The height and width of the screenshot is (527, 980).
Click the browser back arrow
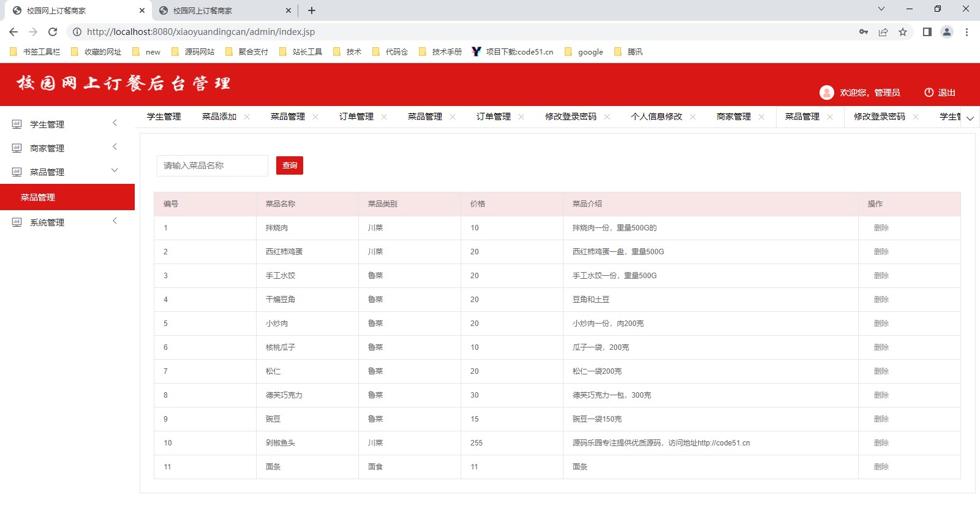click(x=13, y=32)
